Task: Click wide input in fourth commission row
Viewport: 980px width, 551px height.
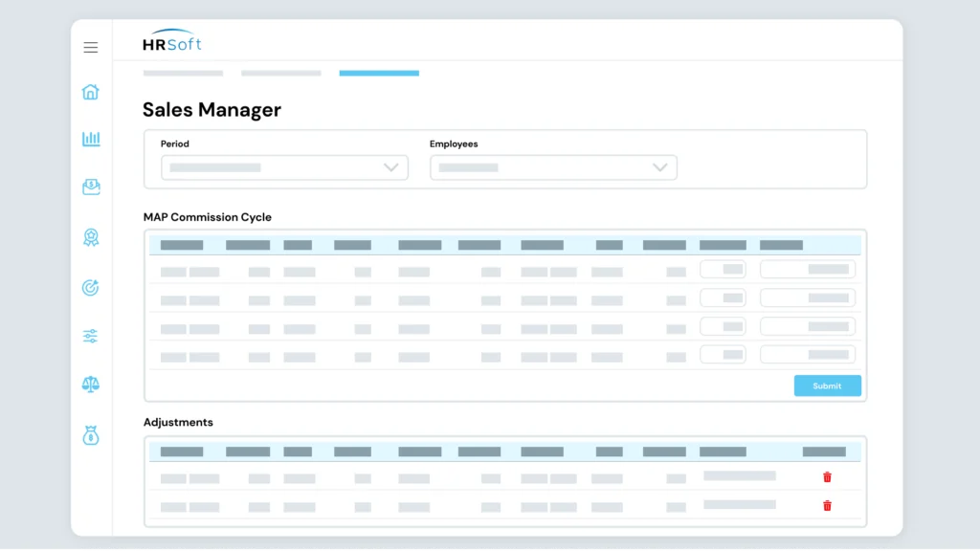Action: [808, 354]
